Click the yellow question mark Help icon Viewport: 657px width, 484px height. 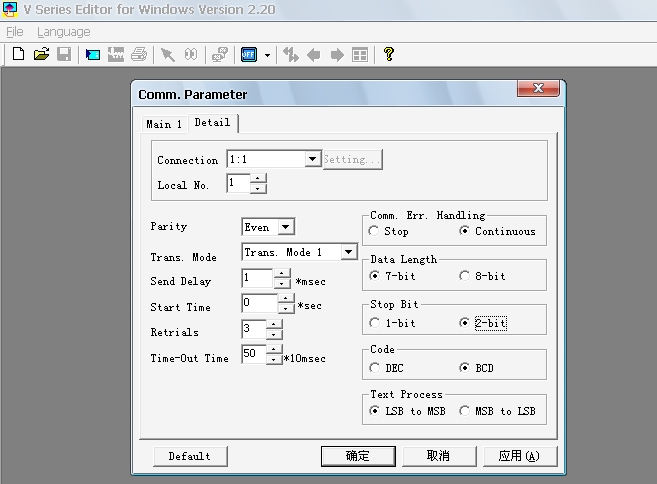[388, 54]
